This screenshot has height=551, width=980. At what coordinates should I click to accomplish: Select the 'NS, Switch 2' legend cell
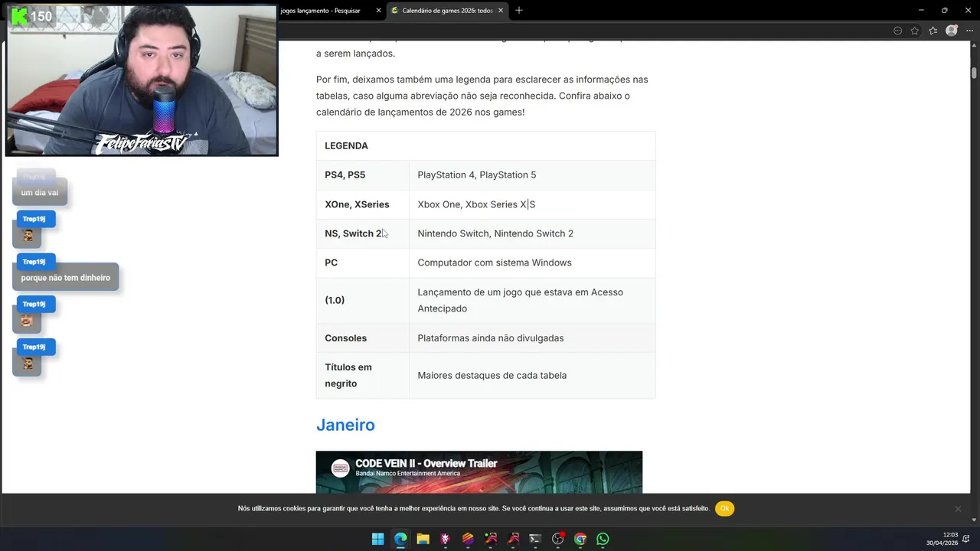(362, 233)
